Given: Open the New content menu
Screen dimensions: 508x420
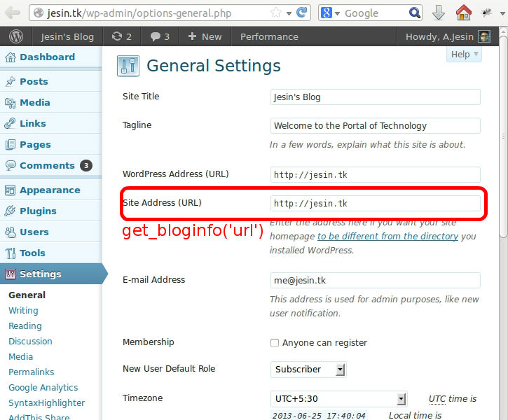Looking at the screenshot, I should [205, 36].
